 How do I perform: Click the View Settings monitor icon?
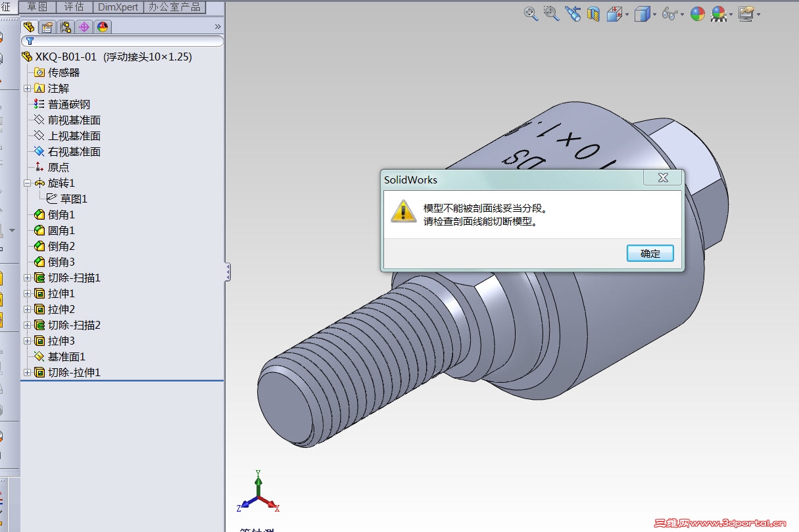click(746, 14)
